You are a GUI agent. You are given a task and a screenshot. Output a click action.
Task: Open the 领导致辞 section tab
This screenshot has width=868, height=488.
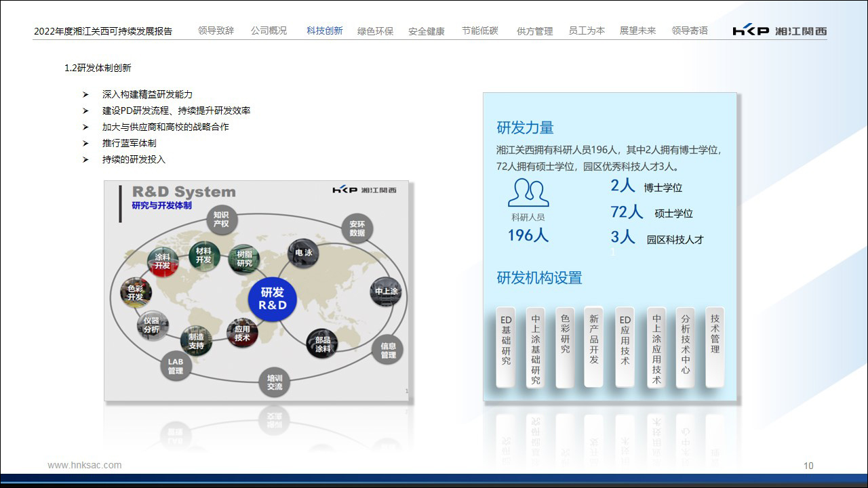click(x=216, y=30)
